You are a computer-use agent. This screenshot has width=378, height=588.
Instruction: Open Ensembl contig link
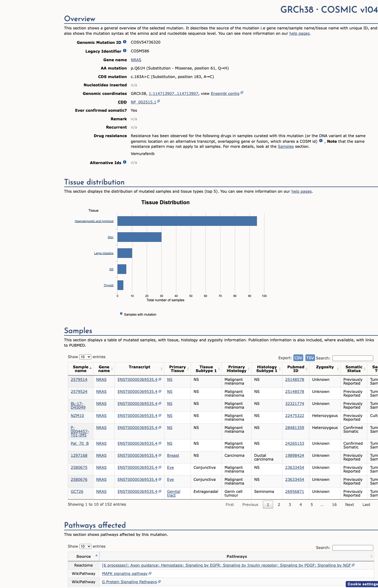[225, 94]
